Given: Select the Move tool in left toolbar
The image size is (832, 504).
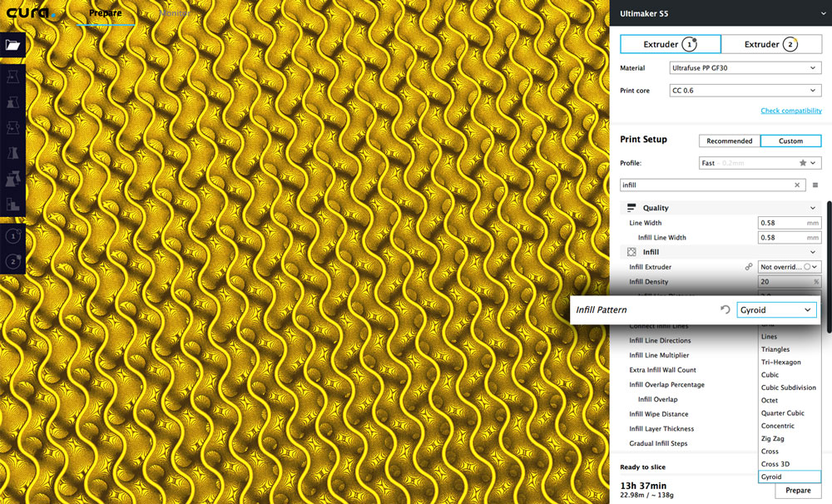Looking at the screenshot, I should 13,77.
